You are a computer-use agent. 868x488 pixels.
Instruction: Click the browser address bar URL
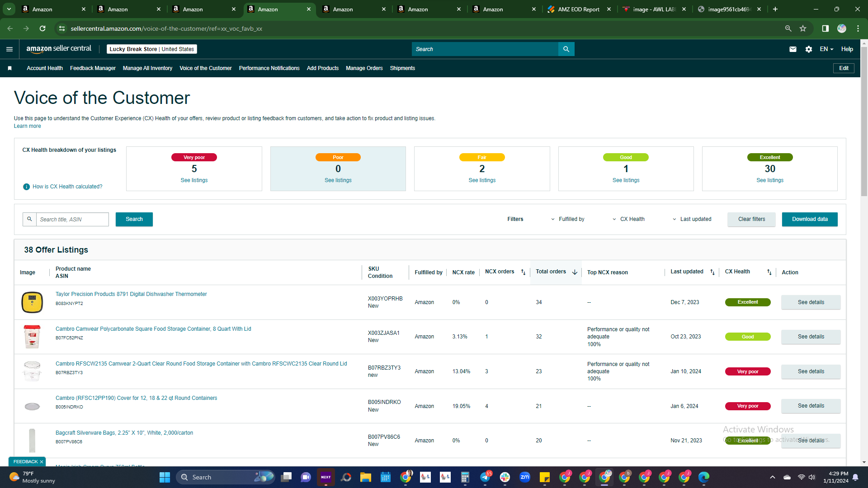pyautogui.click(x=166, y=28)
